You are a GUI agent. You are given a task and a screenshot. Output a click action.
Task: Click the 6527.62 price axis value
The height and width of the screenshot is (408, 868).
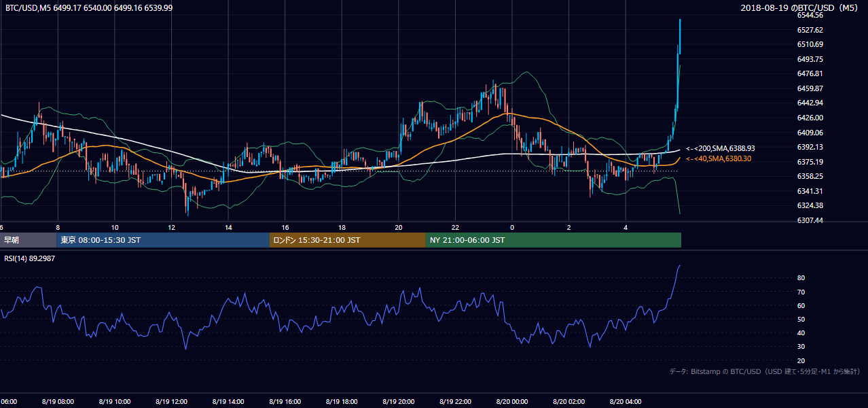810,30
